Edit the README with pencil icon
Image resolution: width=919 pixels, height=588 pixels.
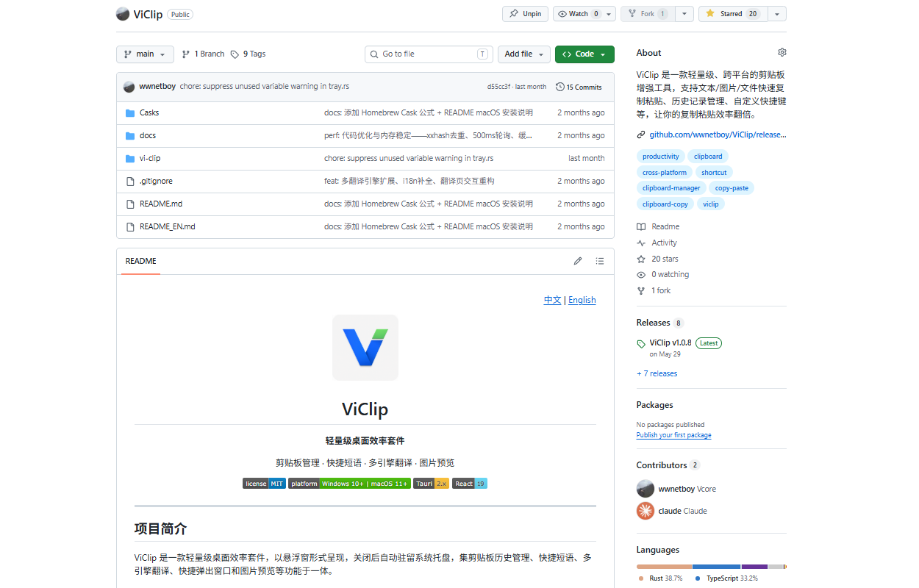coord(578,261)
